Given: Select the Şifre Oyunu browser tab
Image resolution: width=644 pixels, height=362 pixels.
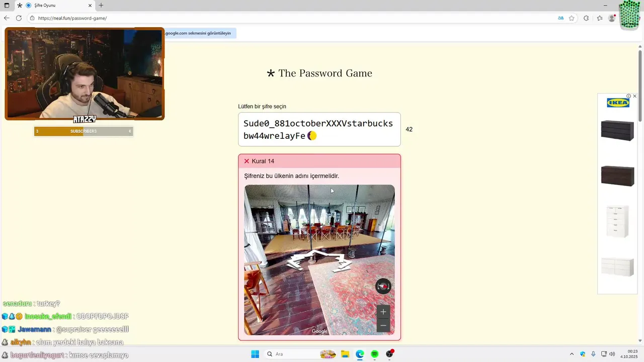Looking at the screenshot, I should 54,6.
